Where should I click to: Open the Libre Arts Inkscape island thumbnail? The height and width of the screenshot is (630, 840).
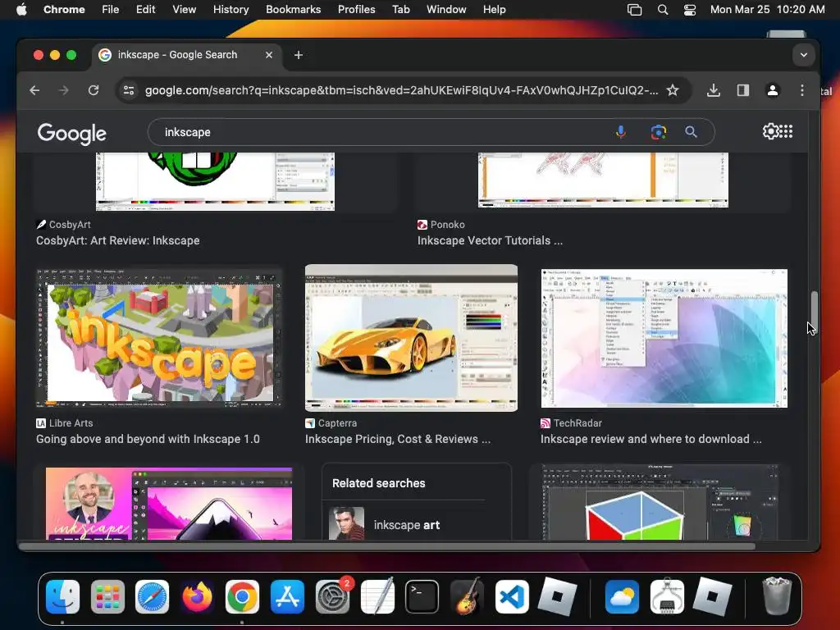159,338
